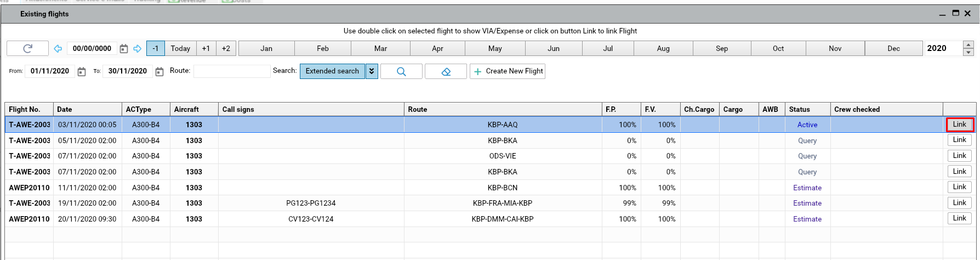Toggle the -1 day button
The width and height of the screenshot is (980, 260).
(x=156, y=49)
